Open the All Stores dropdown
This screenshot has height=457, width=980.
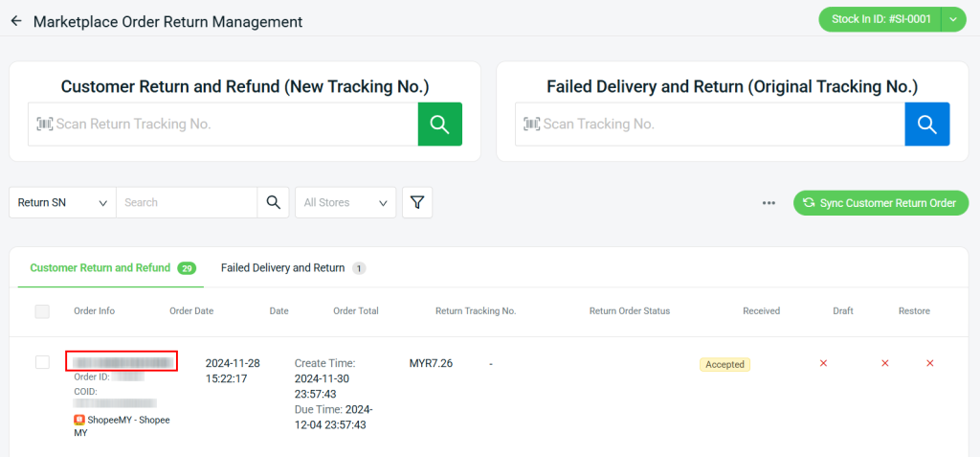345,202
